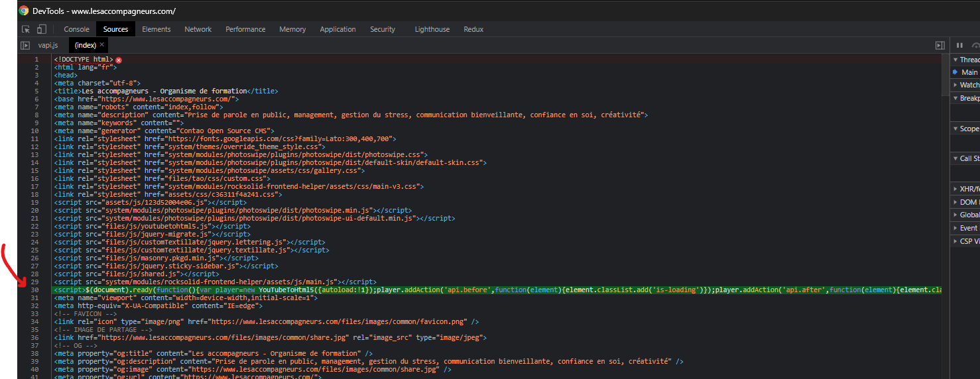Click the red error marker on line 1
Screen dimensions: 980x379
[x=119, y=60]
